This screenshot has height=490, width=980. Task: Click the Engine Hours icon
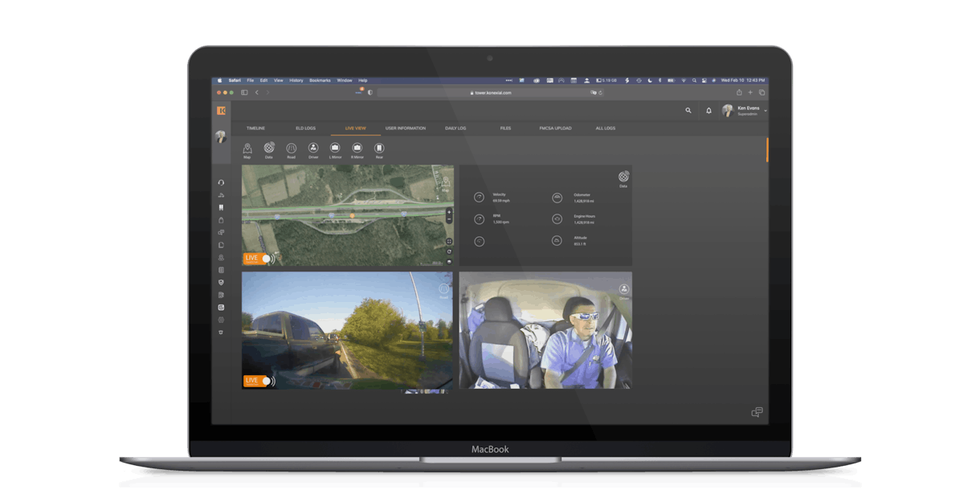(557, 218)
